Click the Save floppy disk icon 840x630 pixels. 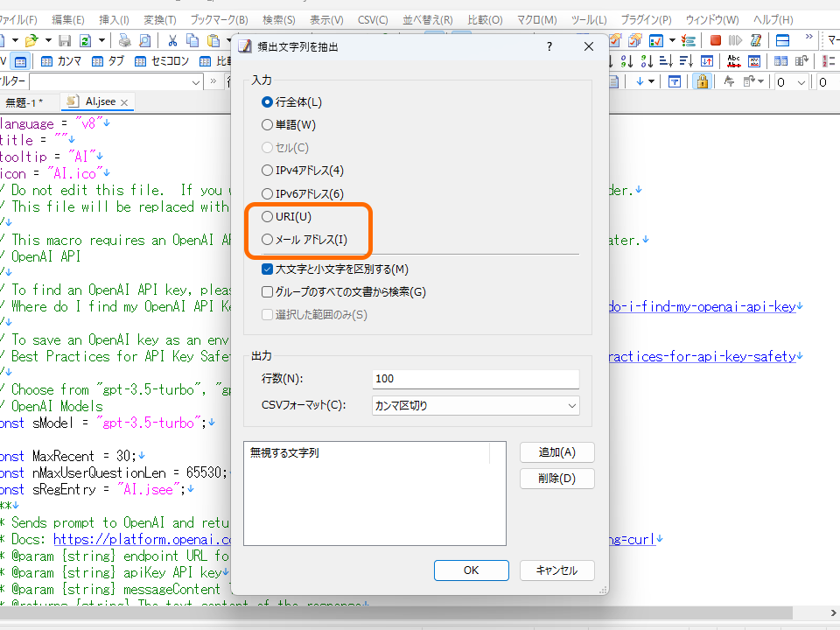(x=65, y=40)
